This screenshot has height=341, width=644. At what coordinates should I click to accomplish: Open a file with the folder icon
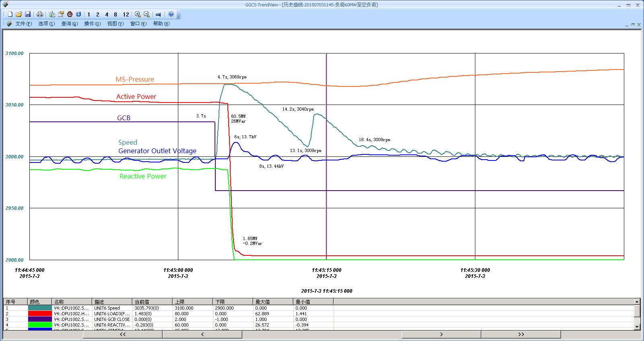tap(19, 14)
